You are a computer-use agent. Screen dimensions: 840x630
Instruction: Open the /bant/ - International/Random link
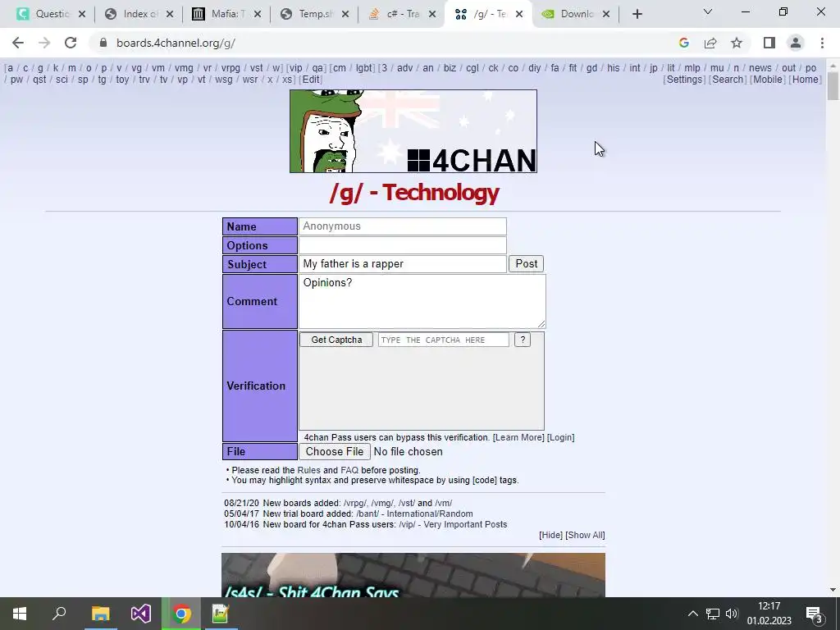tap(414, 514)
